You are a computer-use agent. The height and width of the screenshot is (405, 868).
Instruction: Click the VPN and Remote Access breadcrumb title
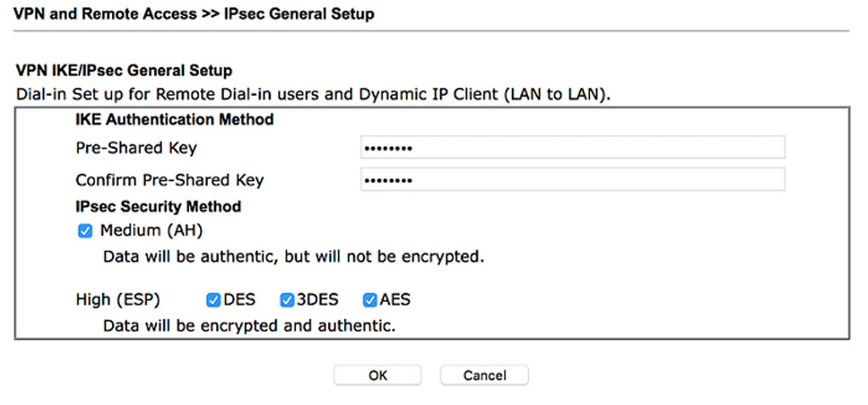[194, 14]
